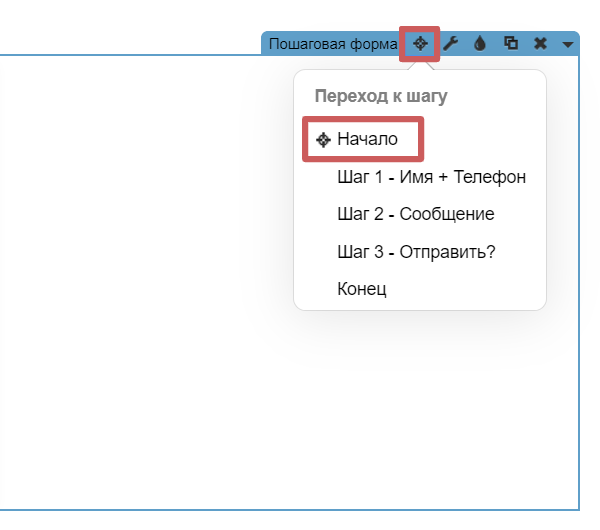Image resolution: width=600 pixels, height=530 pixels.
Task: Click the crosshair icon beside Начало
Action: 323,140
